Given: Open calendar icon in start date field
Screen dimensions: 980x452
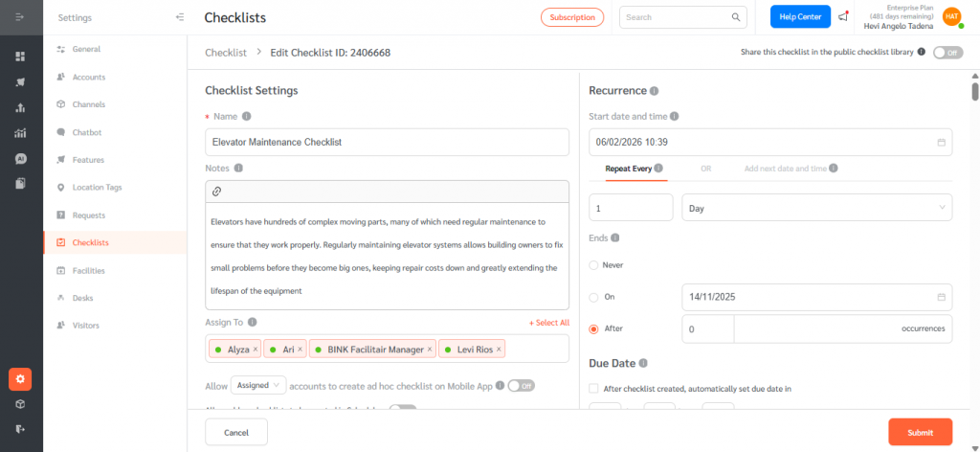Looking at the screenshot, I should [941, 142].
